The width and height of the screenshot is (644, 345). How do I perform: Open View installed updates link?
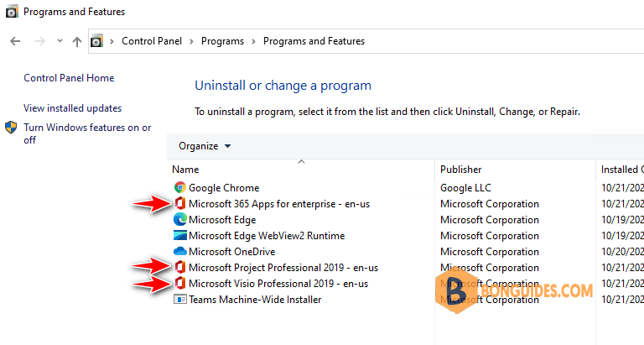pyautogui.click(x=73, y=108)
